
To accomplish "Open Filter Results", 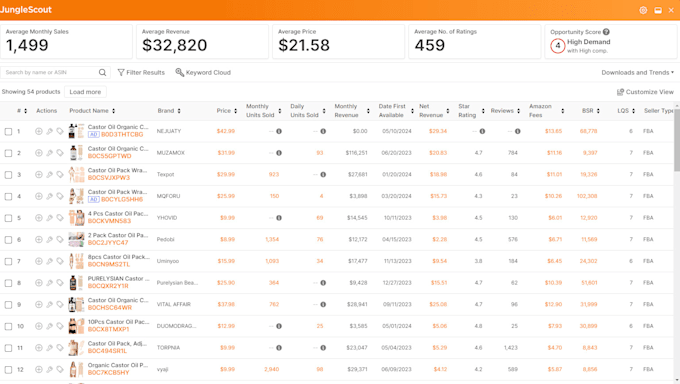I will (x=141, y=72).
